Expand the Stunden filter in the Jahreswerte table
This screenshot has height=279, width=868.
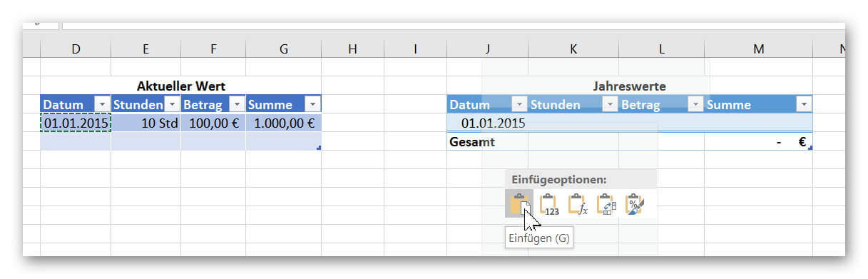click(609, 104)
